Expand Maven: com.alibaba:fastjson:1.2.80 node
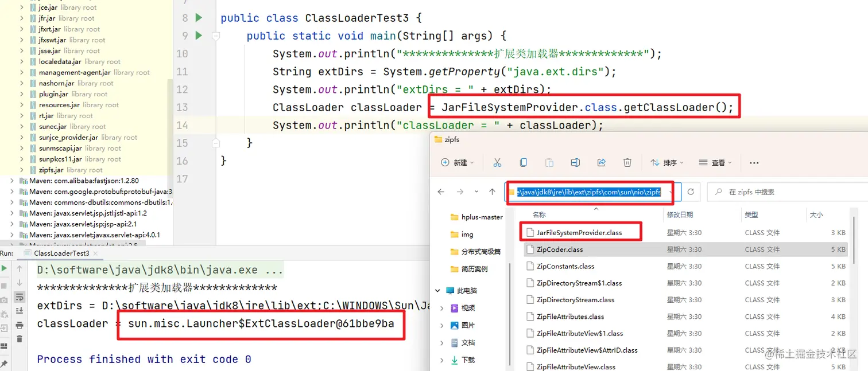The image size is (868, 371). pyautogui.click(x=12, y=181)
